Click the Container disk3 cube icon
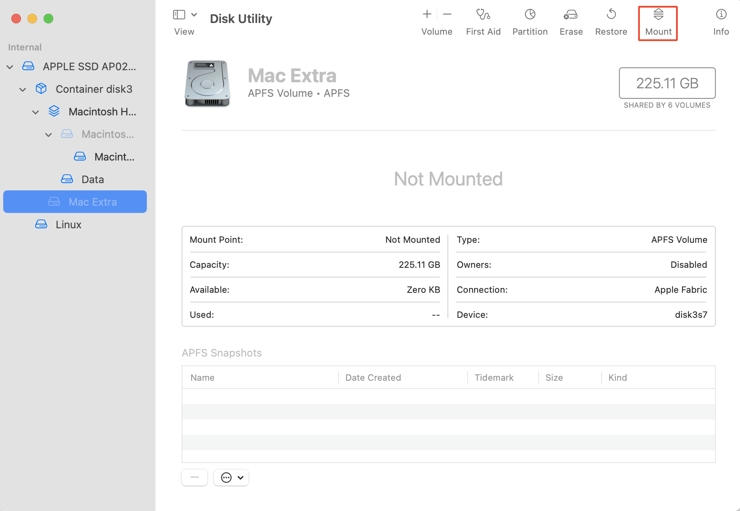The height and width of the screenshot is (511, 740). pos(41,89)
